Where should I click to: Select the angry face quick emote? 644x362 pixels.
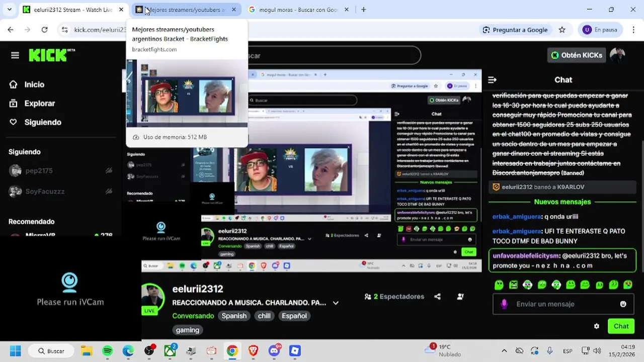(513, 285)
